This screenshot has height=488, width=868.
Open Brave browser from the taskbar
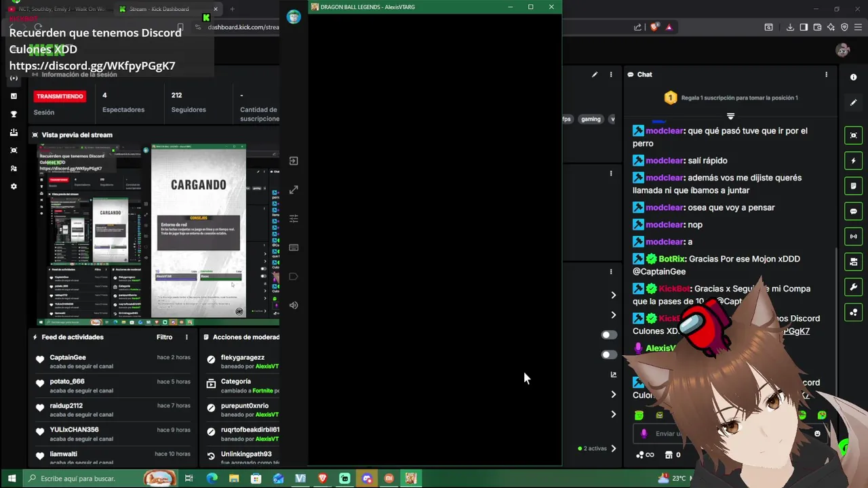coord(323,479)
